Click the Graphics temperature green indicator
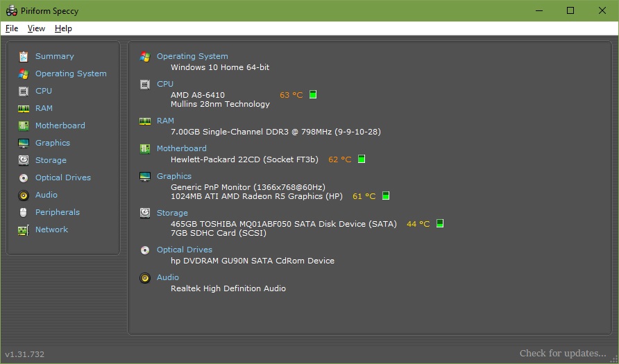This screenshot has width=619, height=364. click(386, 196)
